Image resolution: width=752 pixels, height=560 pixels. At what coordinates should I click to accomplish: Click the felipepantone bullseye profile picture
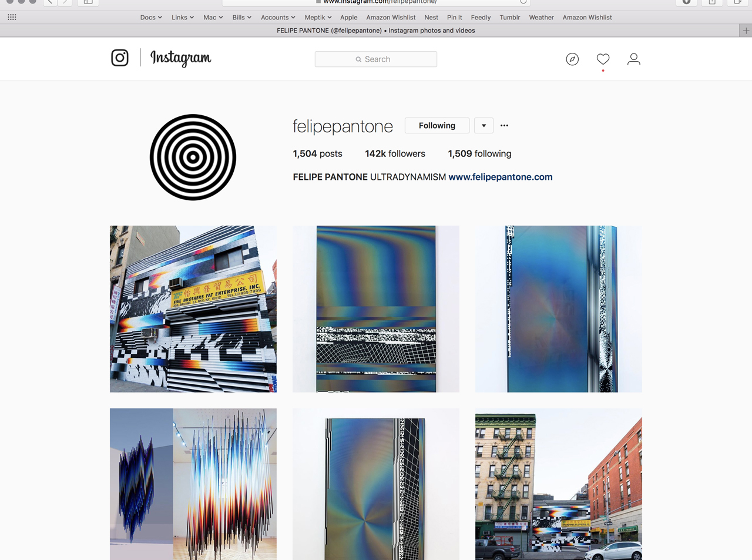point(193,157)
